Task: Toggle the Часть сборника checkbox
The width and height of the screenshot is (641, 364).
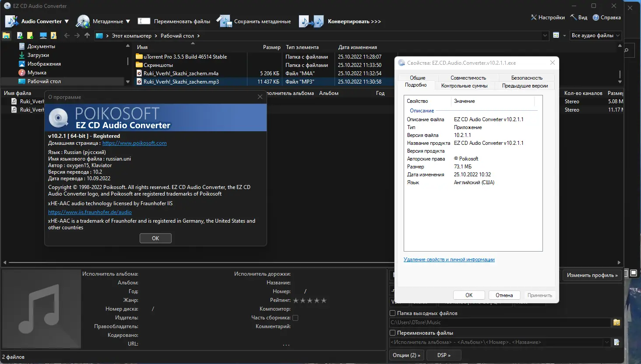Action: 296,318
